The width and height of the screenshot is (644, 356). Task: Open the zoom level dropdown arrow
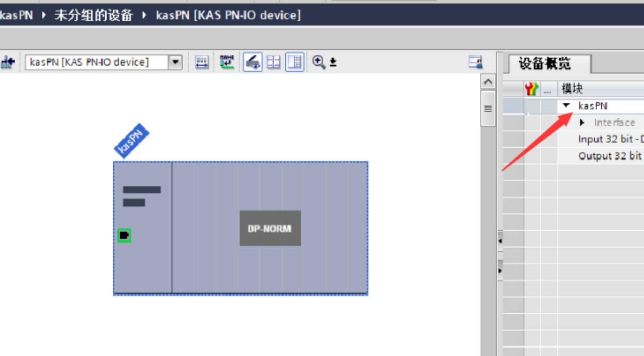point(333,63)
